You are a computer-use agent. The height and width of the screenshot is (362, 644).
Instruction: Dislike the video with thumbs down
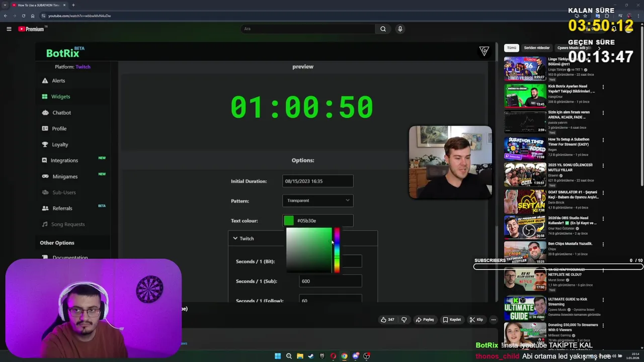[x=404, y=319]
